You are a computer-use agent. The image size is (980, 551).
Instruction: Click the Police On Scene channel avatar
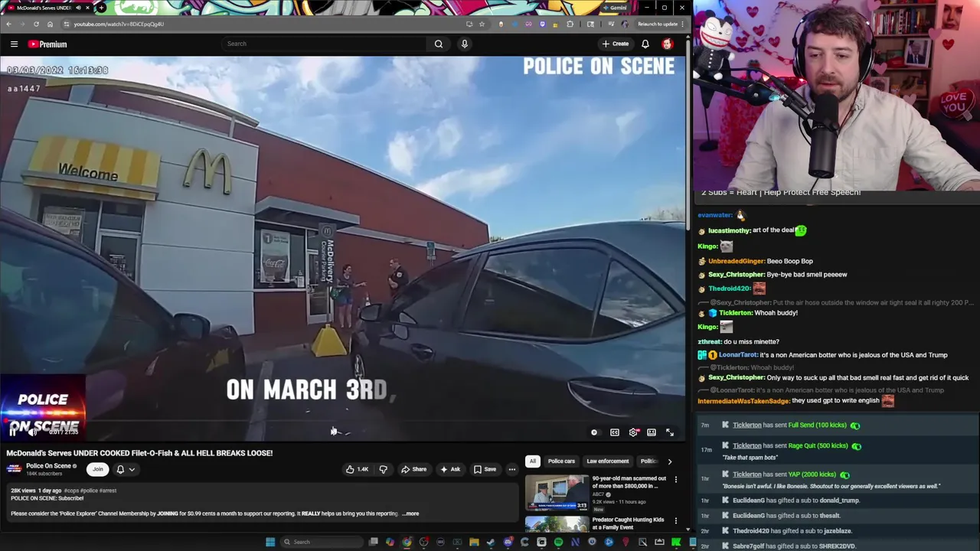14,468
